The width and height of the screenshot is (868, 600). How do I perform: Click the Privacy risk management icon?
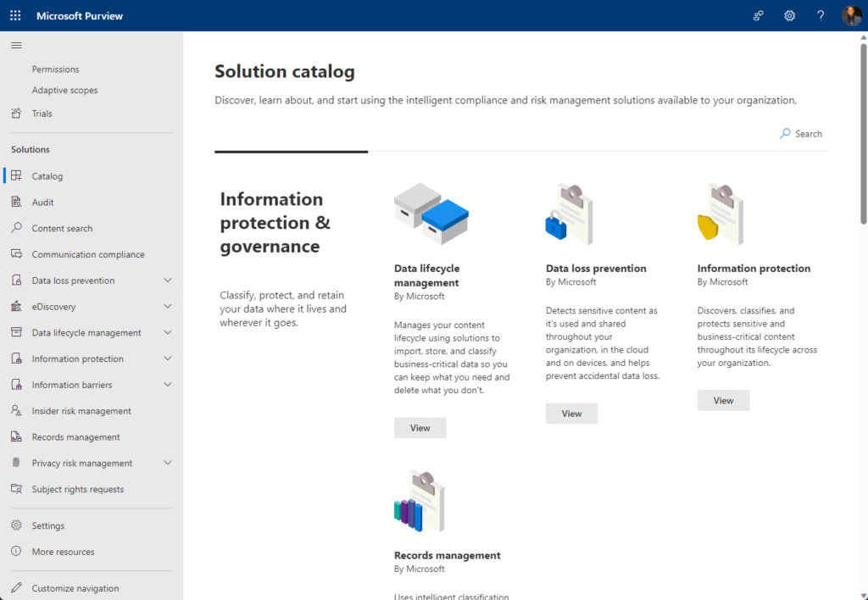pos(16,463)
